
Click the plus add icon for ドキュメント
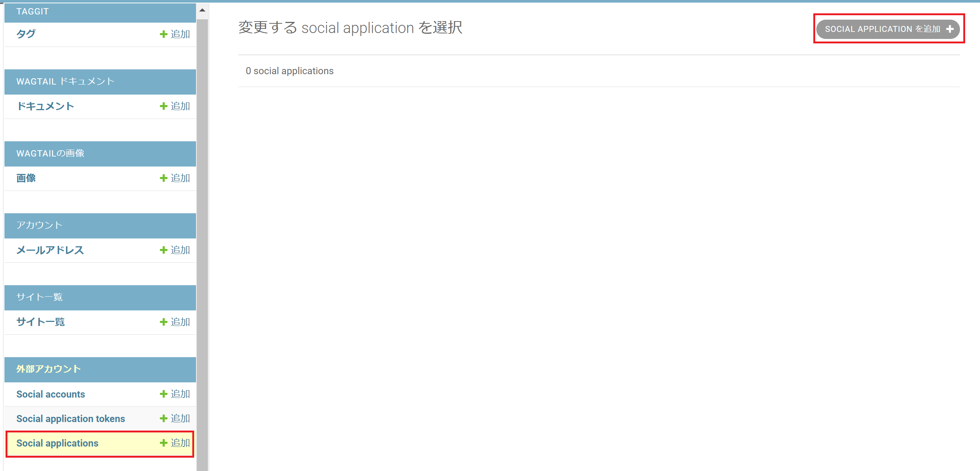tap(164, 106)
